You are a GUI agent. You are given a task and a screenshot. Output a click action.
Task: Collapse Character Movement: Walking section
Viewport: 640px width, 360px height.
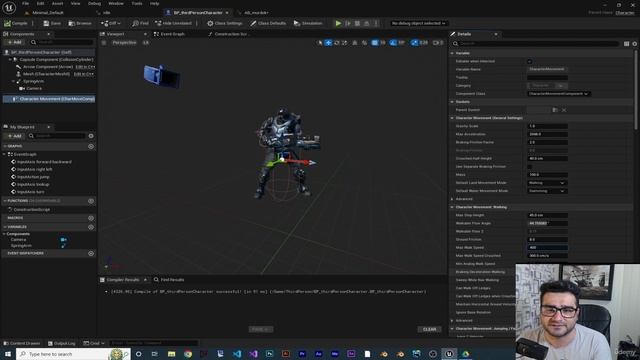452,207
